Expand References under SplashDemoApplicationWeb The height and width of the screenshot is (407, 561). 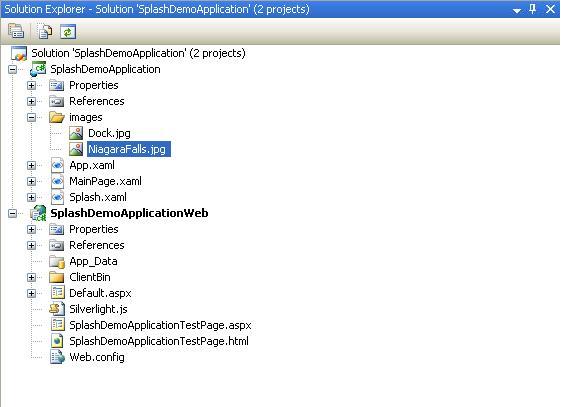pyautogui.click(x=31, y=246)
